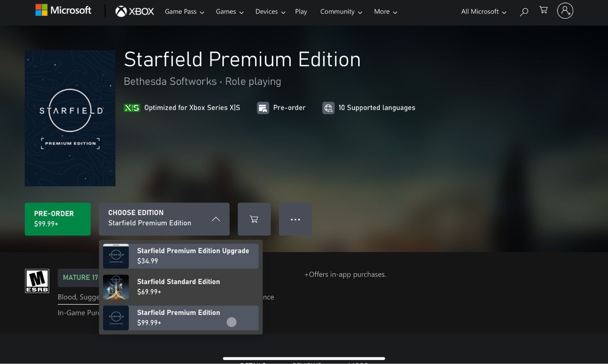This screenshot has height=364, width=608.
Task: Click the Play navigation link
Action: click(301, 12)
